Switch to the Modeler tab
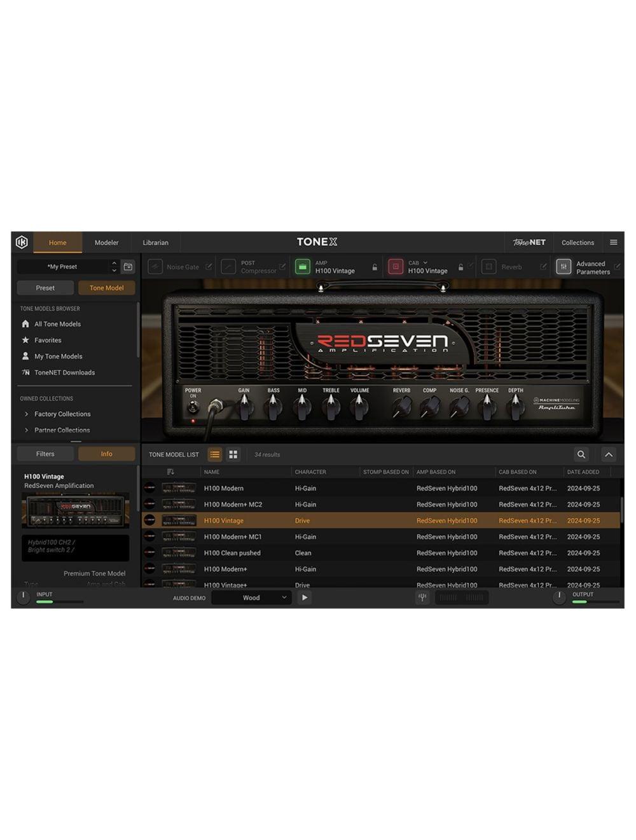 pyautogui.click(x=106, y=242)
